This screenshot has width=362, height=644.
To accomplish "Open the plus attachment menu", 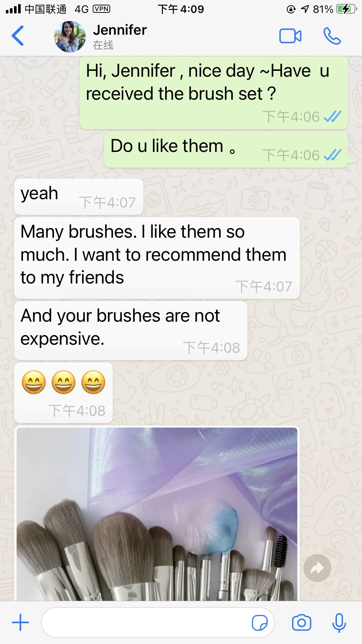I will click(20, 622).
